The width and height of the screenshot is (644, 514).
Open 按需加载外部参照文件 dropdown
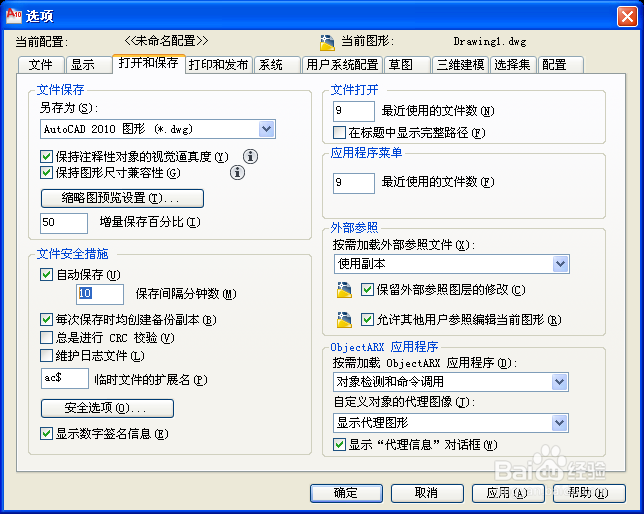pos(561,264)
